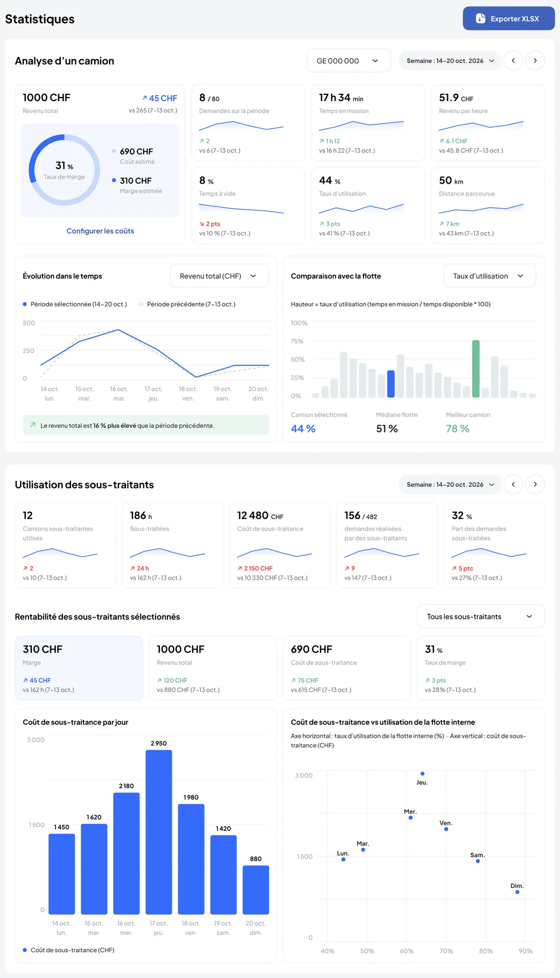
Task: Click the up arrow beside 45 CHF revenue change
Action: [145, 98]
